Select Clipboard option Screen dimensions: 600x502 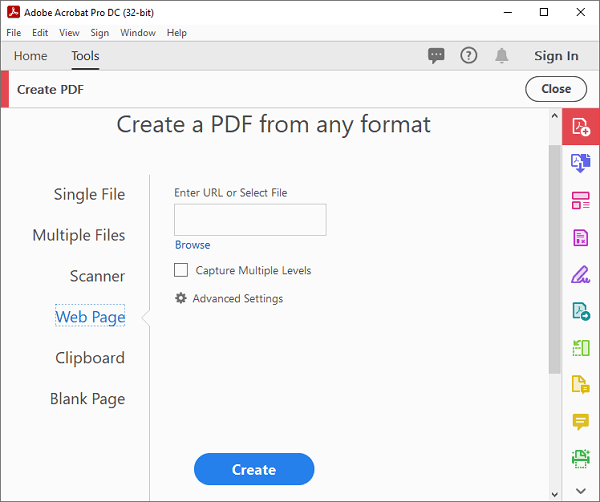point(90,358)
